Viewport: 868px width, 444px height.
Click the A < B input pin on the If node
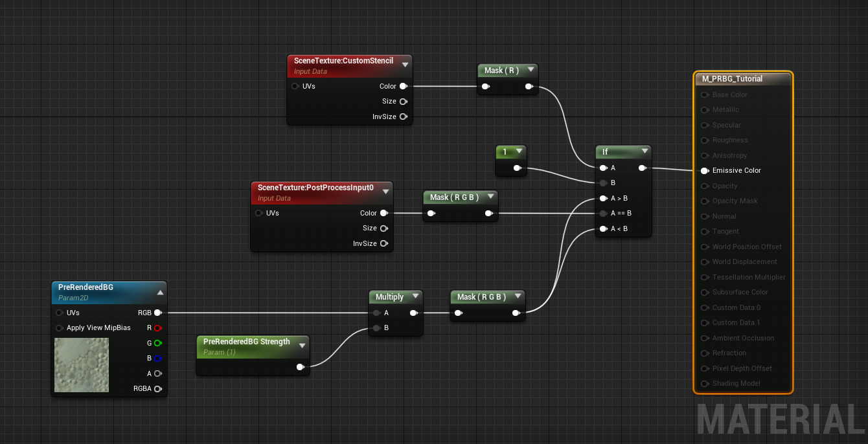point(603,228)
